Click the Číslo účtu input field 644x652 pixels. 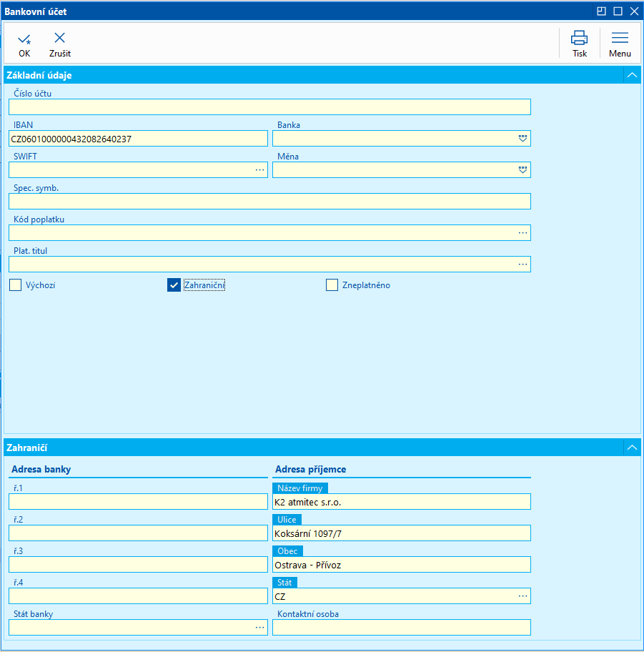[x=269, y=107]
